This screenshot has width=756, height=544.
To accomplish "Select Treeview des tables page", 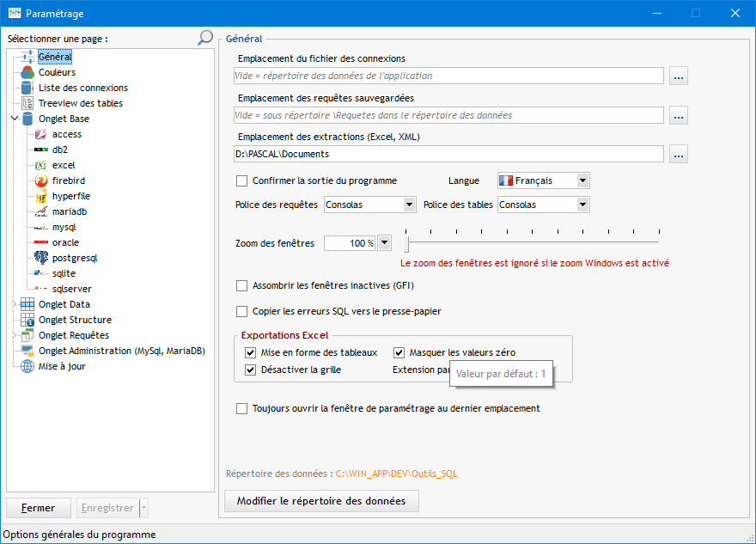I will (80, 103).
